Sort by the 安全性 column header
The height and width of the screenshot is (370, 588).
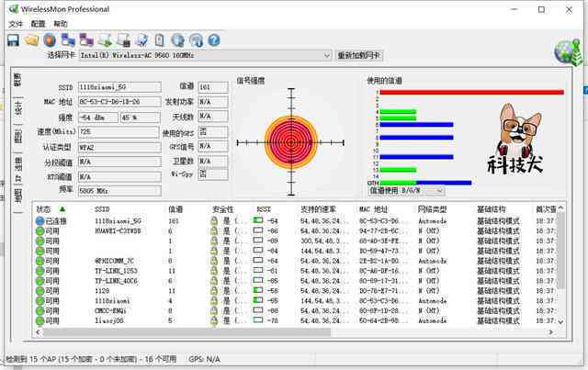(x=222, y=209)
